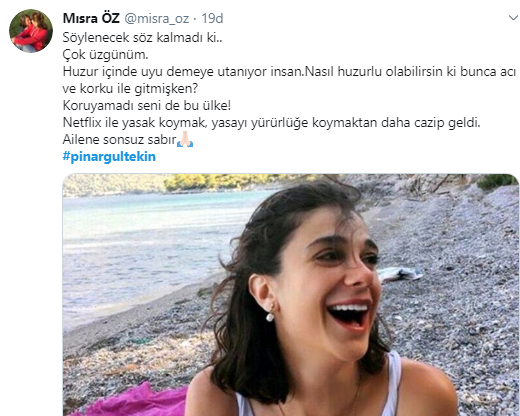Click the pearl earring in the photo

(270, 316)
